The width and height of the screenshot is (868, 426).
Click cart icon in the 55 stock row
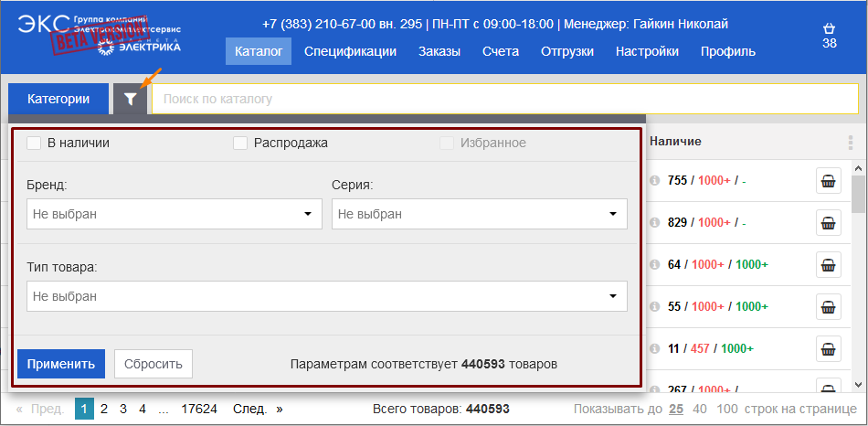pos(828,307)
